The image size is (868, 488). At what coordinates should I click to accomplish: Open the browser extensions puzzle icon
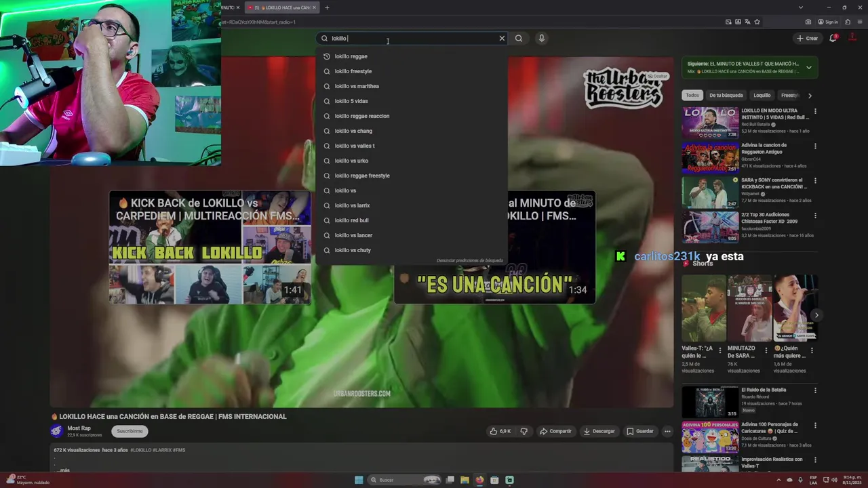(848, 22)
